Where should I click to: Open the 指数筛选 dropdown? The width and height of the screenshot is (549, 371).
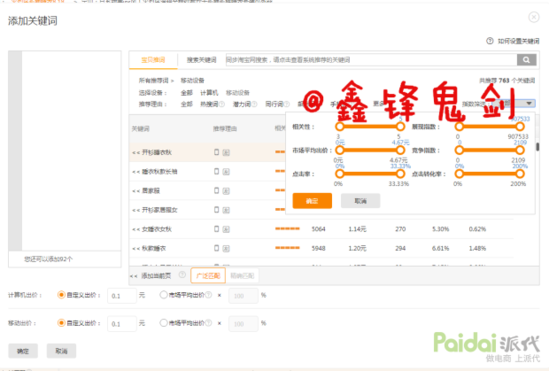coord(515,103)
